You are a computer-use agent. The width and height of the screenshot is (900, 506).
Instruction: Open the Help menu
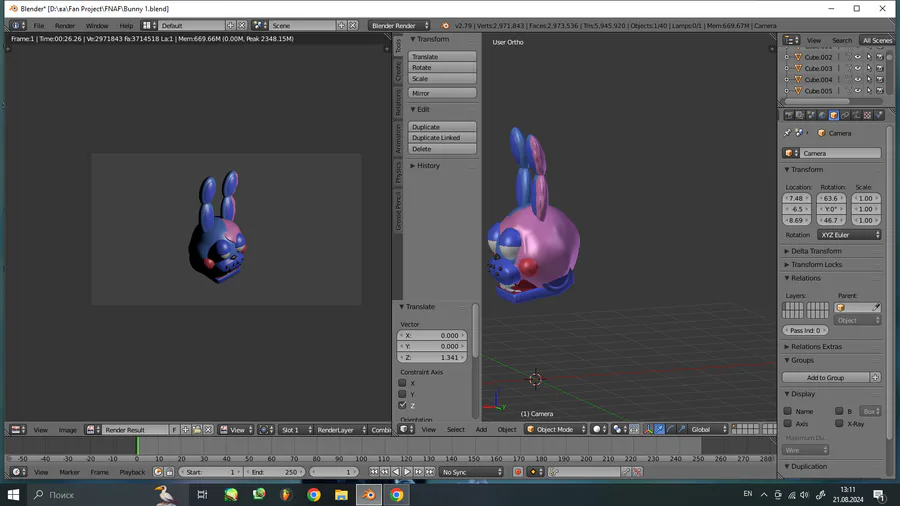pos(126,25)
